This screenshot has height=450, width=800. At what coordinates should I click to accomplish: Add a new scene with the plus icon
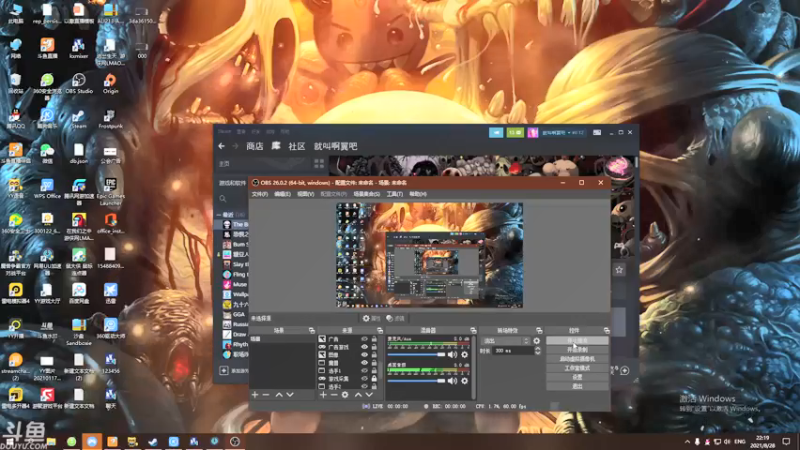pos(255,395)
